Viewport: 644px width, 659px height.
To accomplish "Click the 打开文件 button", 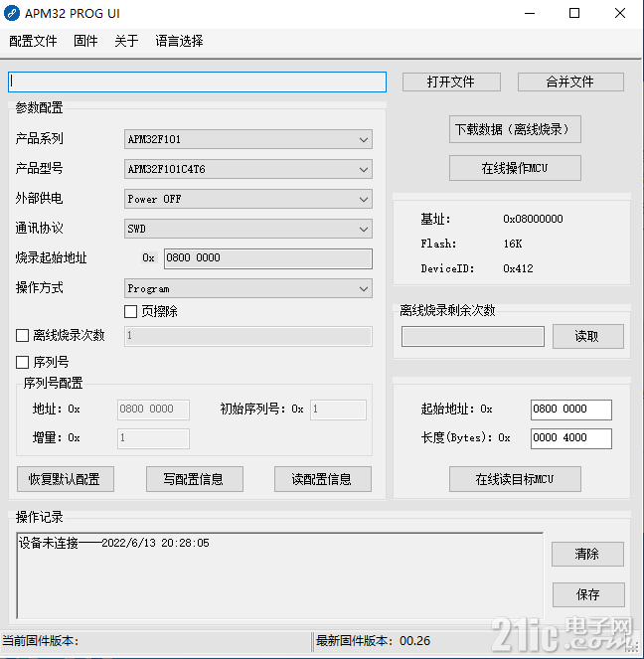I will point(451,82).
